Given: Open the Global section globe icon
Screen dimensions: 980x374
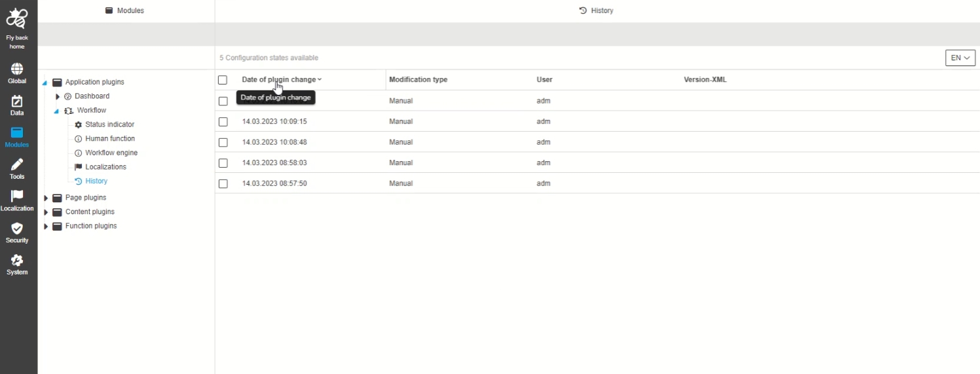Looking at the screenshot, I should (x=17, y=69).
